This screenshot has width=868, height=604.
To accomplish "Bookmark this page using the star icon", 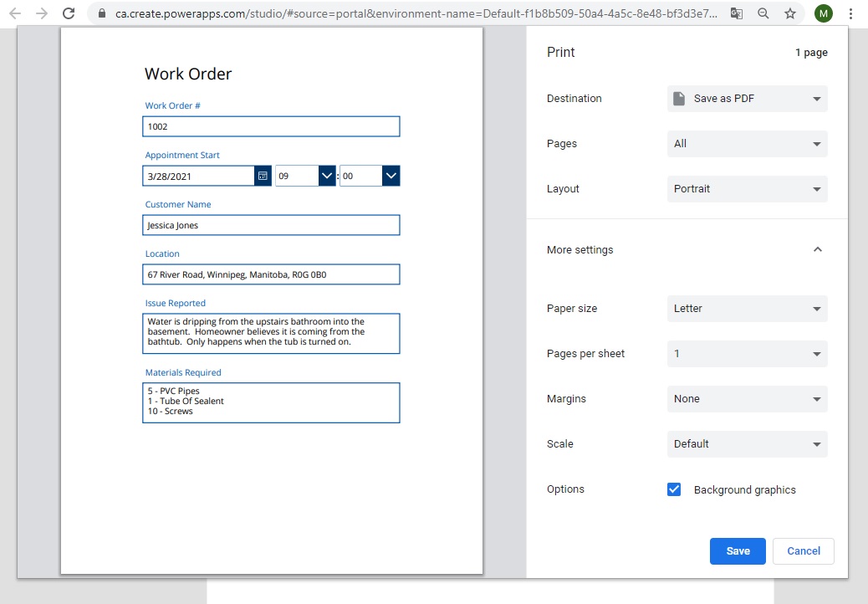I will pos(790,13).
